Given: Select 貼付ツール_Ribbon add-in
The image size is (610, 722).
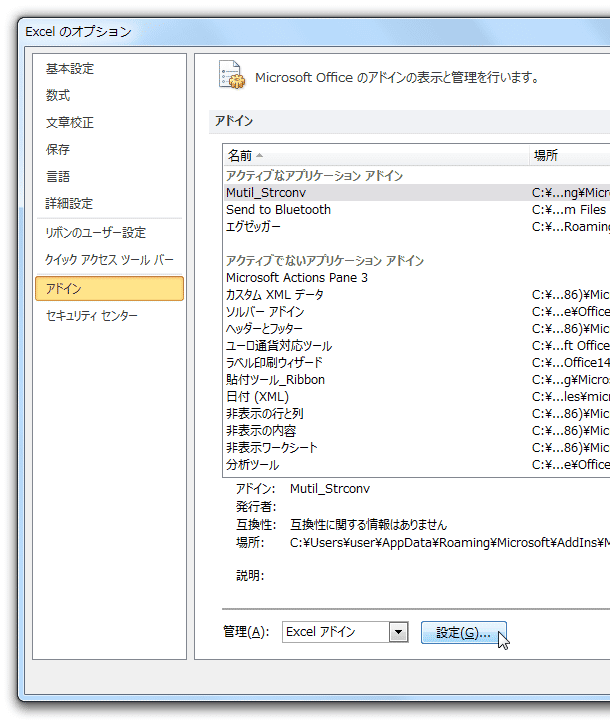Looking at the screenshot, I should click(x=417, y=380).
